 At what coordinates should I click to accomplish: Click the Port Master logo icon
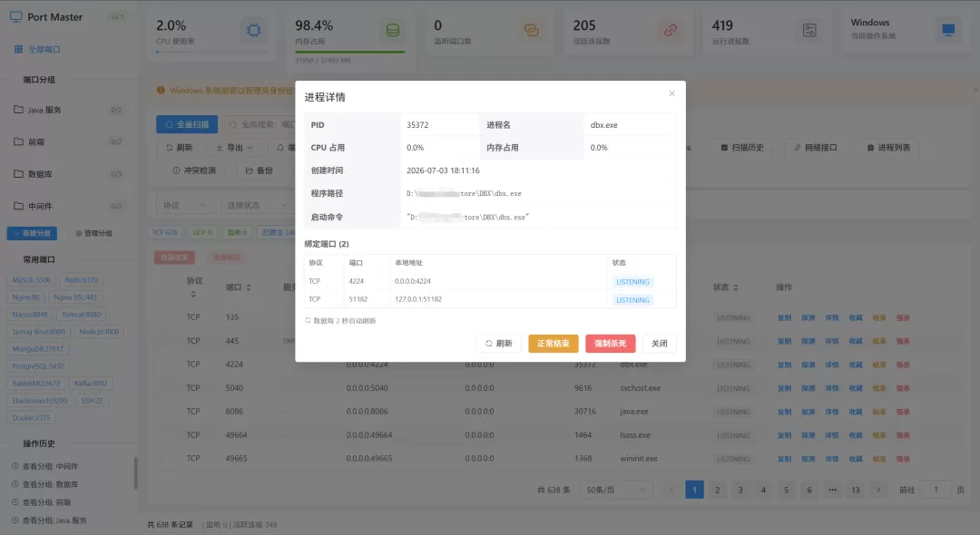(x=16, y=17)
